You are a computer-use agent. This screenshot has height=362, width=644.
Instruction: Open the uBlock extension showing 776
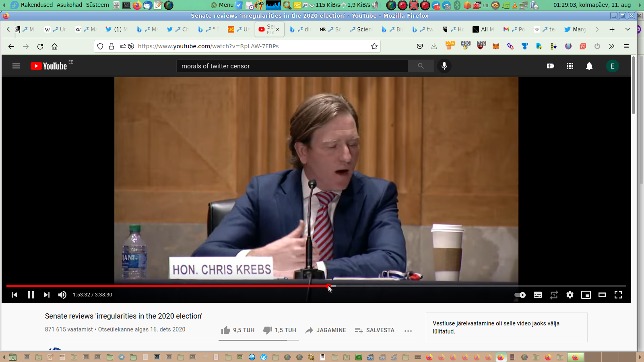click(x=481, y=45)
